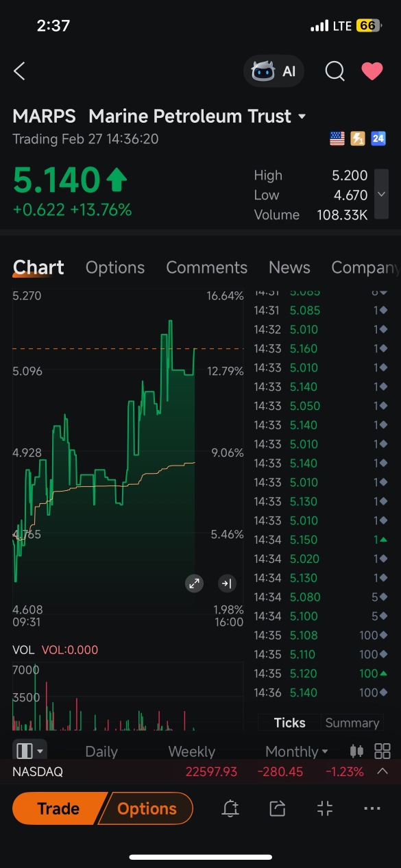Switch to the Summary tab

click(x=352, y=723)
